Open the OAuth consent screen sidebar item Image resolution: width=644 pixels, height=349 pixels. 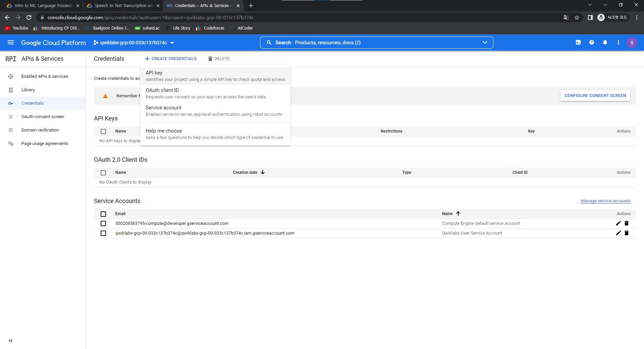[43, 117]
